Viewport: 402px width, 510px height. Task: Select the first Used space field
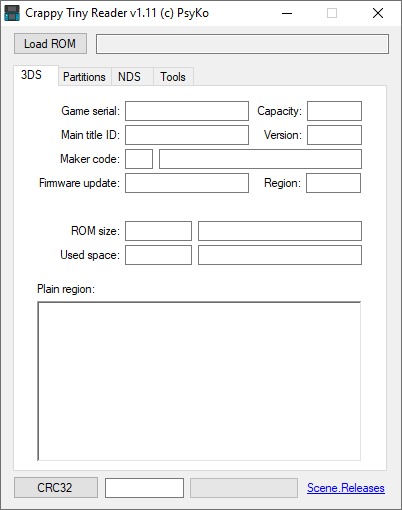point(158,255)
